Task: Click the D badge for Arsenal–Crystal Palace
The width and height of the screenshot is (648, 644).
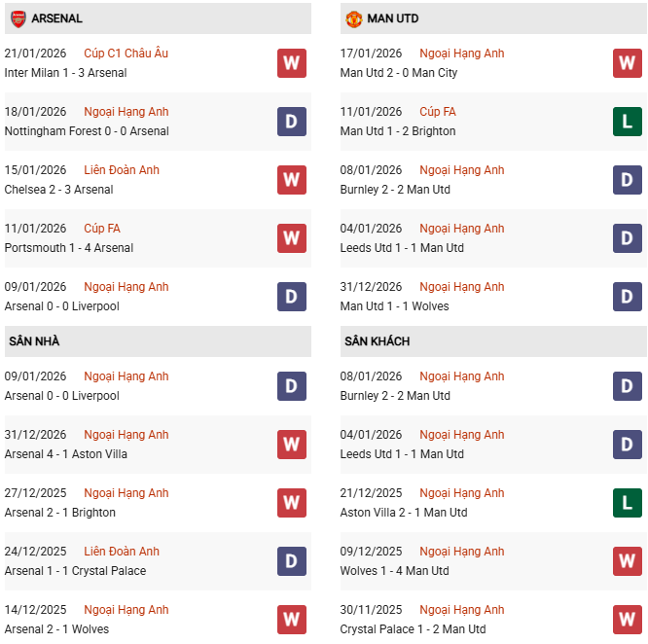Action: (x=292, y=561)
